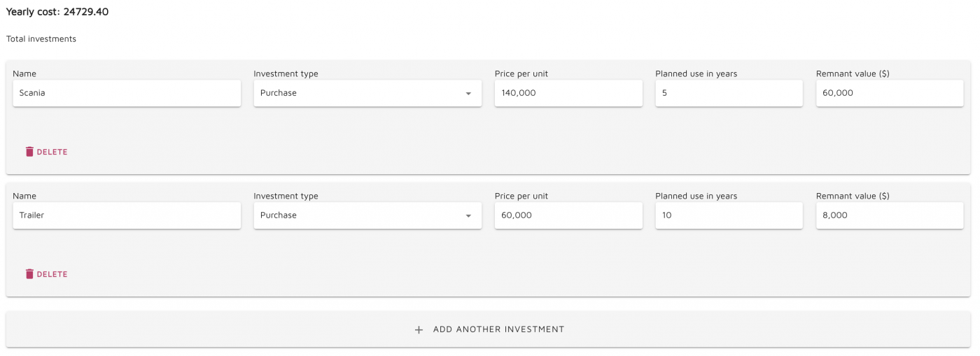
Task: Delete the Scania investment
Action: click(x=46, y=152)
